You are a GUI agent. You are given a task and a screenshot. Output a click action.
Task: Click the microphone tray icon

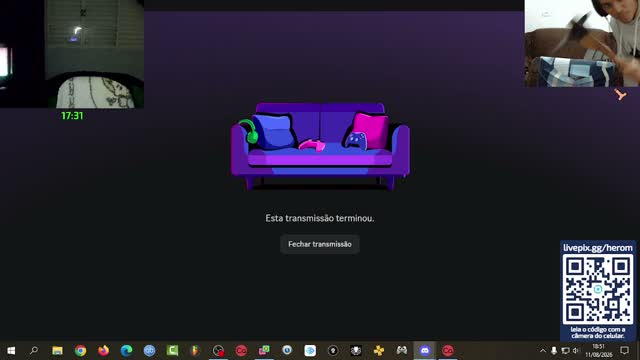coord(554,351)
